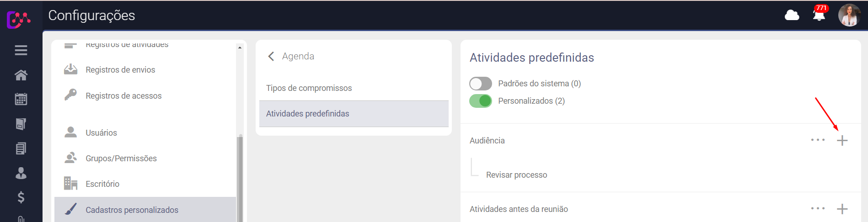Click the plus icon beside Audiência
This screenshot has height=222, width=868.
coord(842,141)
